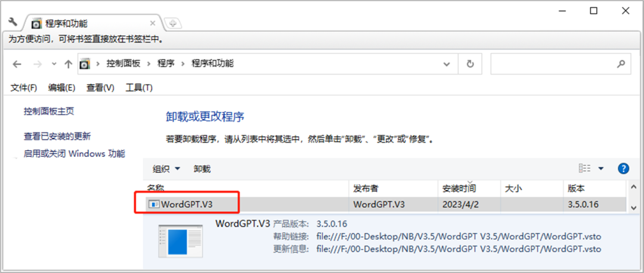Click the 3.5.0.16 version cell in the row
The image size is (644, 273).
(x=584, y=204)
